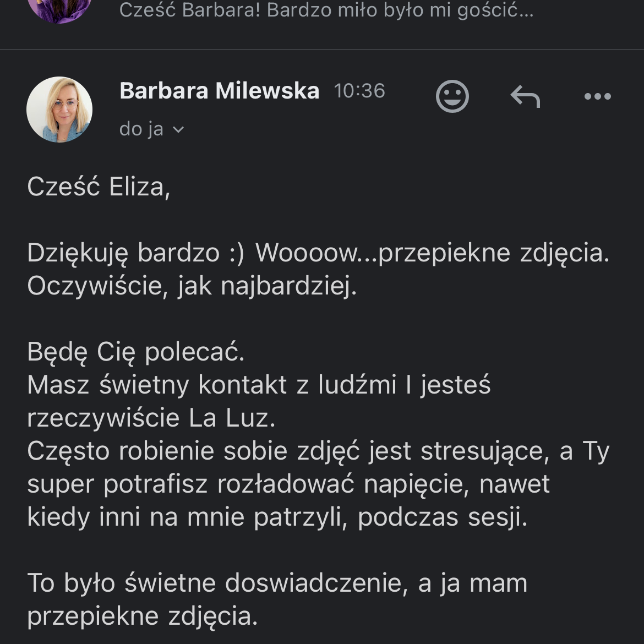This screenshot has height=644, width=644.
Task: Open the three-dot more options menu
Action: [597, 96]
